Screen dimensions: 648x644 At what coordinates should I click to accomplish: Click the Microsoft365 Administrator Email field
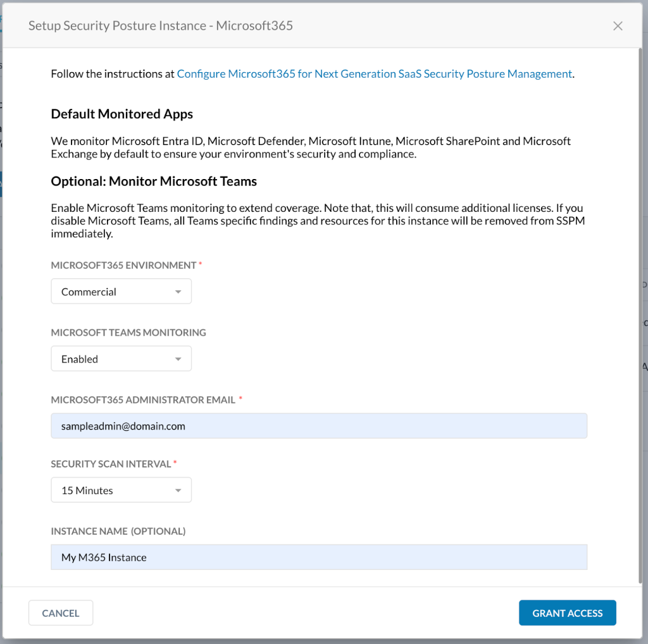[x=319, y=426]
